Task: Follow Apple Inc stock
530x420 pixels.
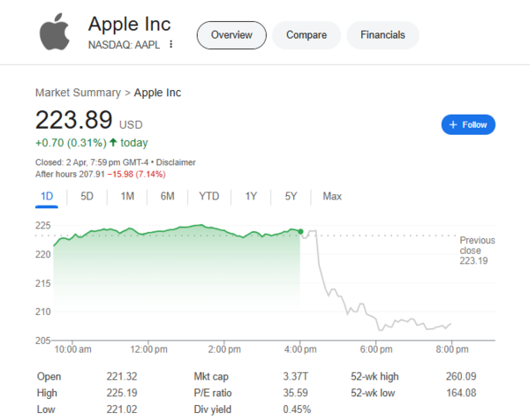Action: click(468, 124)
